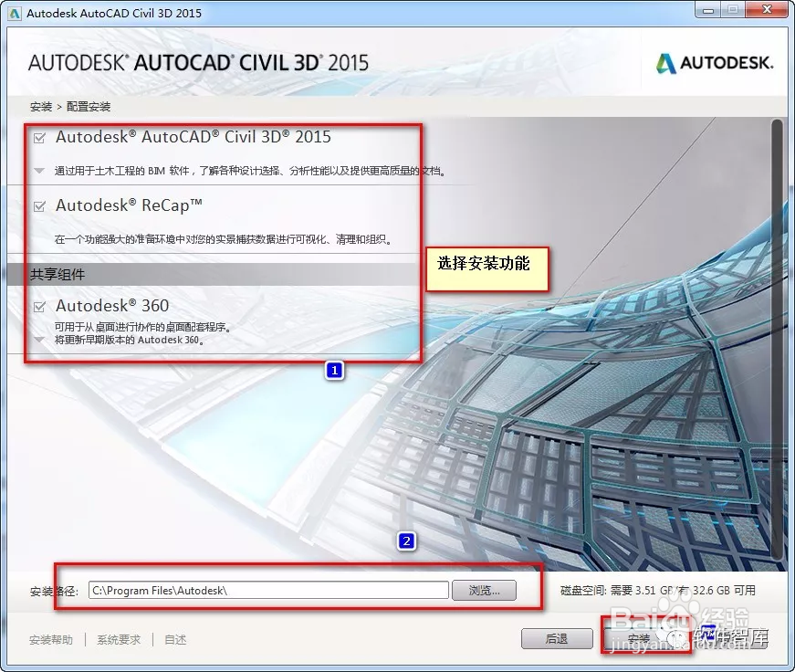This screenshot has width=795, height=672.
Task: Click the 磁盘空间 disk space text
Action: pyautogui.click(x=657, y=591)
